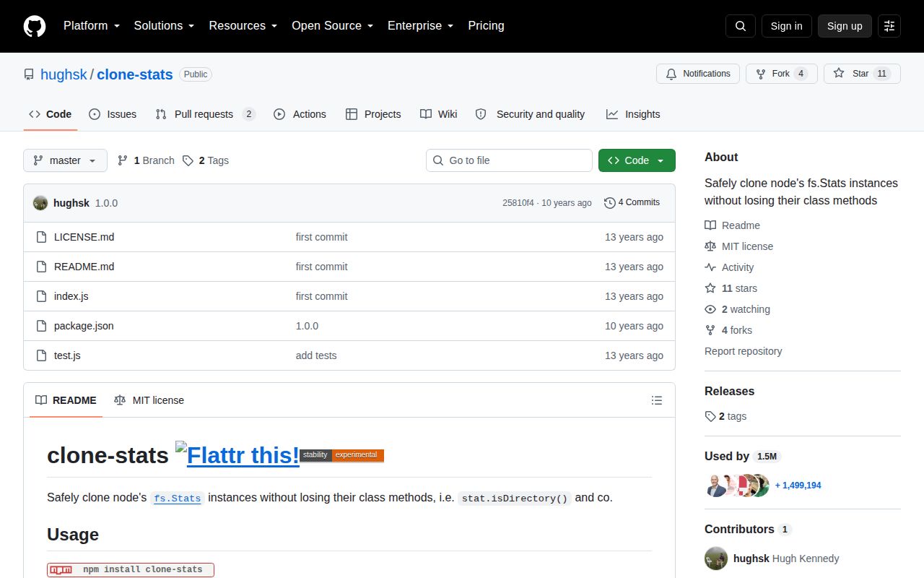Click the LICENSE.md file icon

click(41, 237)
